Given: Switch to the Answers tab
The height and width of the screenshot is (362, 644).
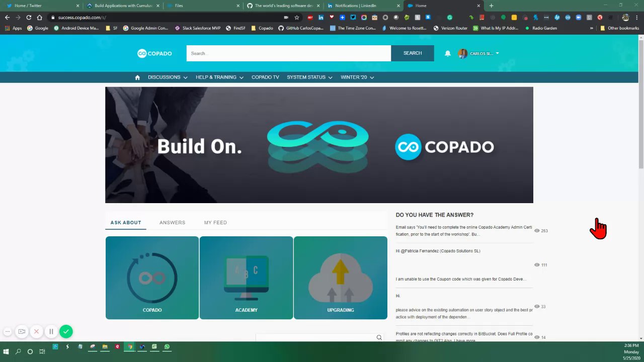Looking at the screenshot, I should [172, 223].
